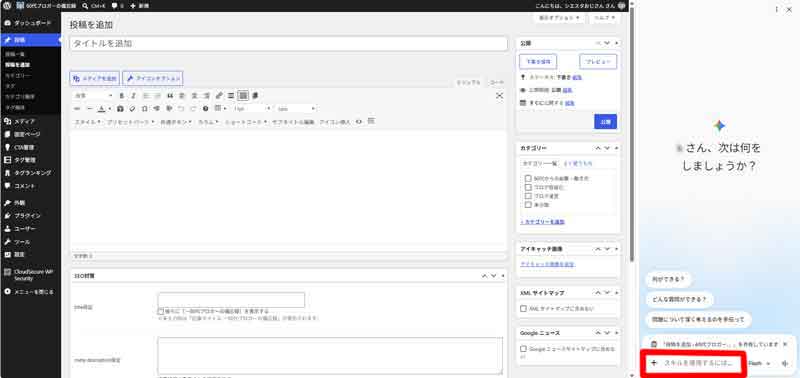Screen dimensions: 800x378
Task: Click the help question-mark icon in toolbar
Action: pyautogui.click(x=206, y=109)
